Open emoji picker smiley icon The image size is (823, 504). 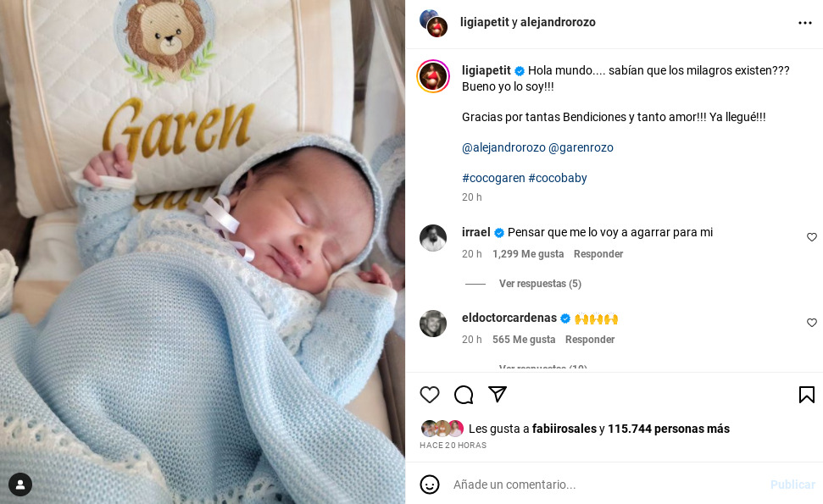point(430,484)
